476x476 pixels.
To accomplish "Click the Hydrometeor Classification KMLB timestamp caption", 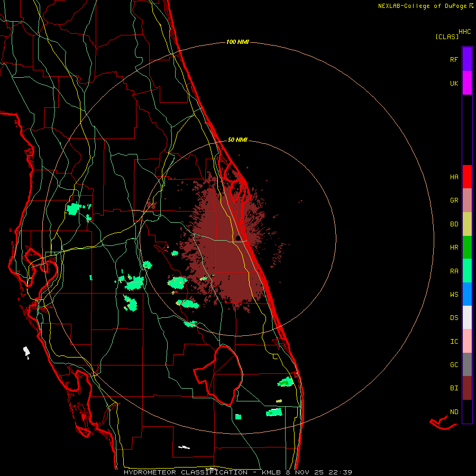I will 238,472.
